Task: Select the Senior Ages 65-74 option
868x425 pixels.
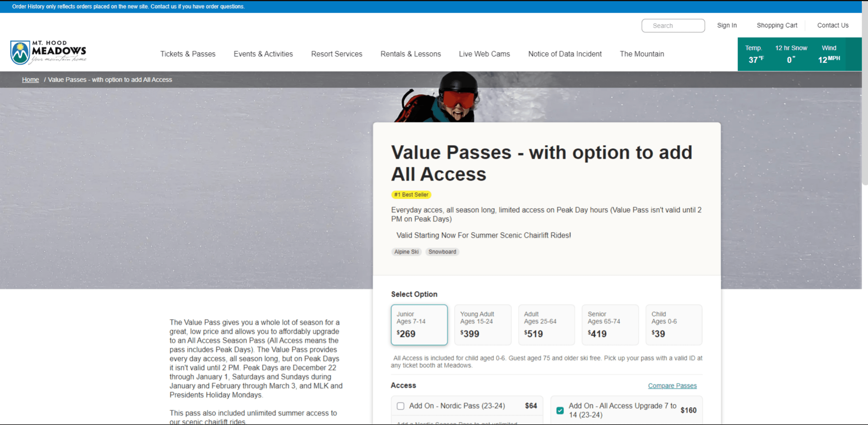Action: tap(610, 325)
